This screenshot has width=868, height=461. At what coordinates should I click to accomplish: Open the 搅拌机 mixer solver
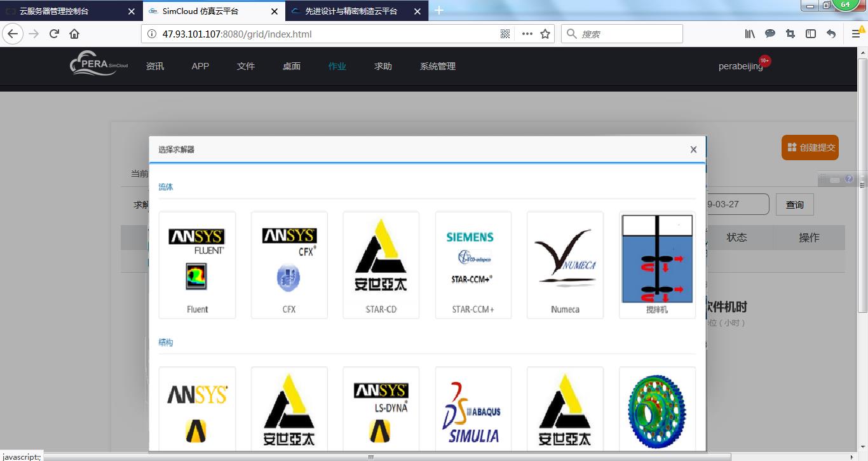657,265
